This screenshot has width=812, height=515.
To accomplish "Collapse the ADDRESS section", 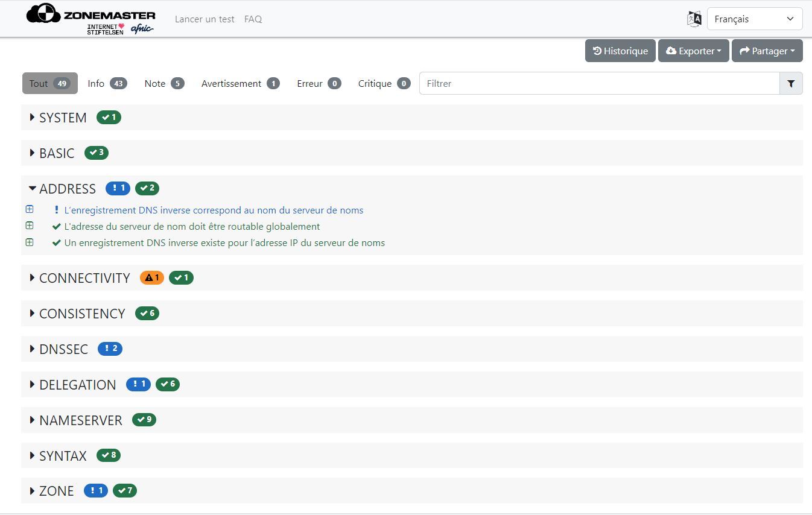I will pos(67,189).
